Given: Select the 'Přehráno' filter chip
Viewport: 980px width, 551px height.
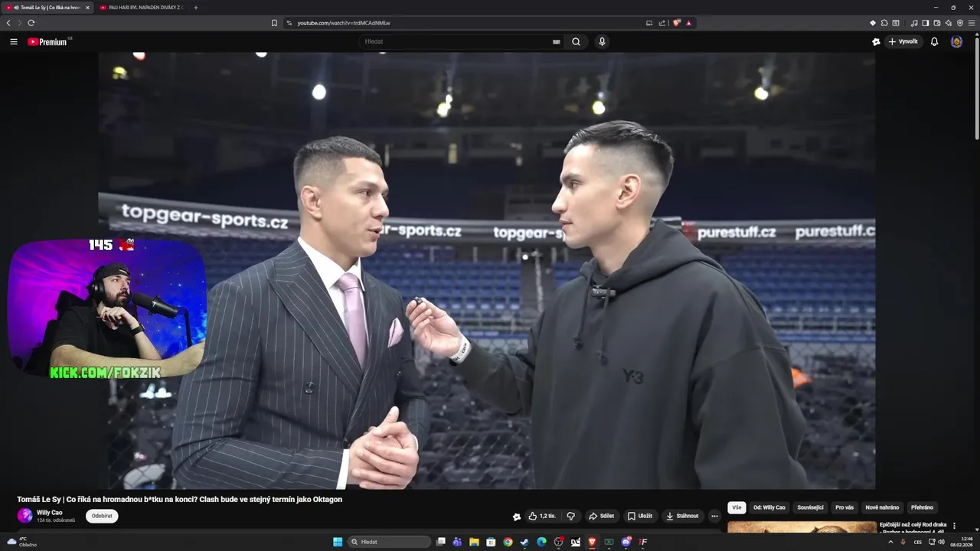Looking at the screenshot, I should point(923,507).
